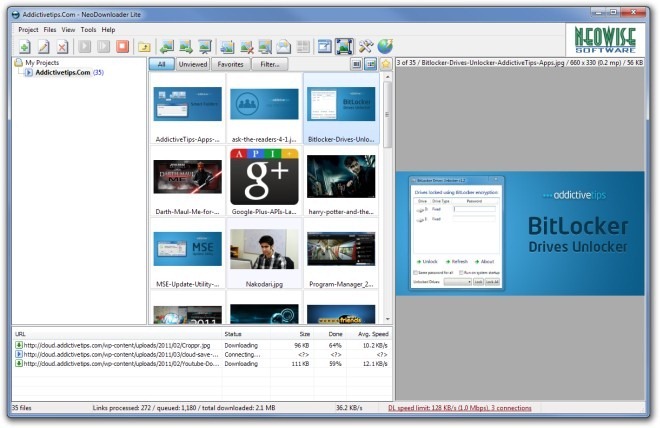Sort downloads by Size column header
Image resolution: width=660 pixels, height=428 pixels.
[291, 334]
